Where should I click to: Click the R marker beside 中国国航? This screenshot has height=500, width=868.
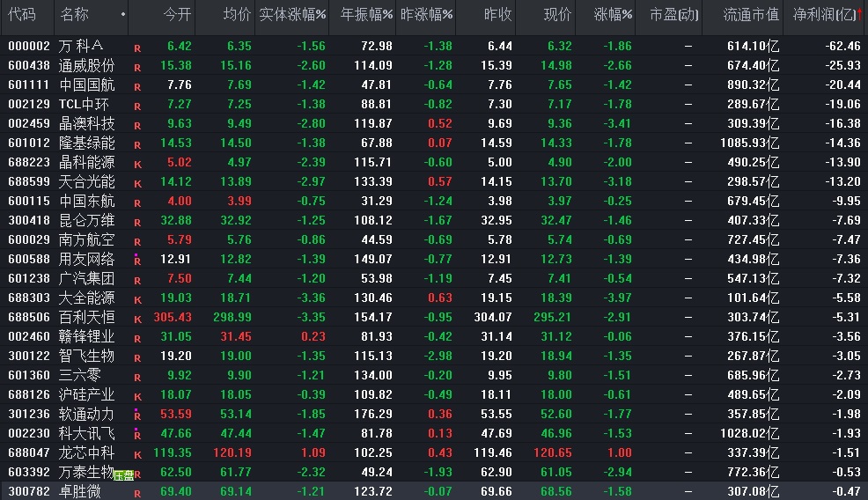tap(137, 87)
